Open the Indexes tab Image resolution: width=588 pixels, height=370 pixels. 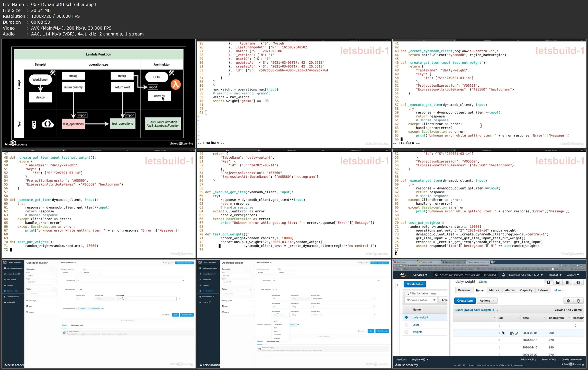(x=543, y=290)
